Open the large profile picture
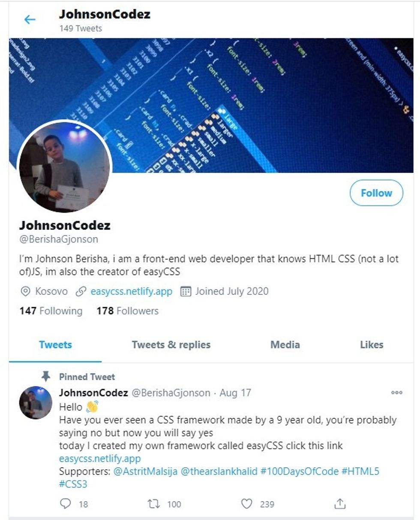Viewport: 420px width, 520px height. click(64, 166)
